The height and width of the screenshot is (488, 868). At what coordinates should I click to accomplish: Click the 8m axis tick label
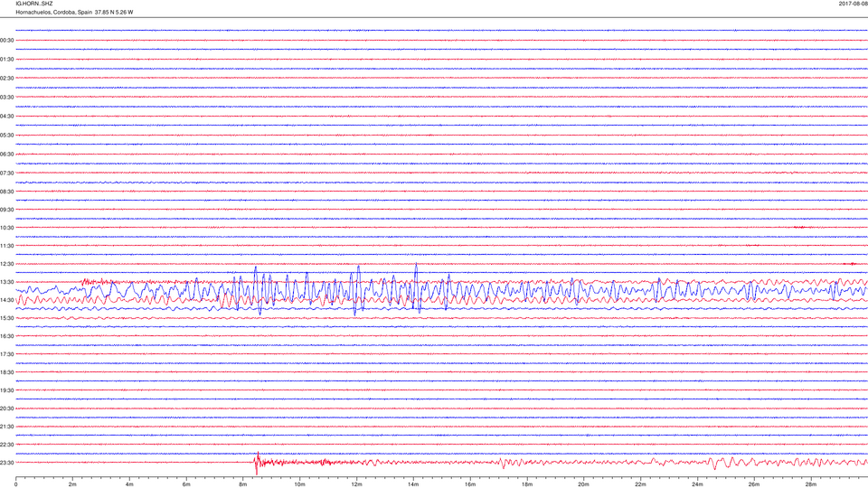[x=242, y=484]
